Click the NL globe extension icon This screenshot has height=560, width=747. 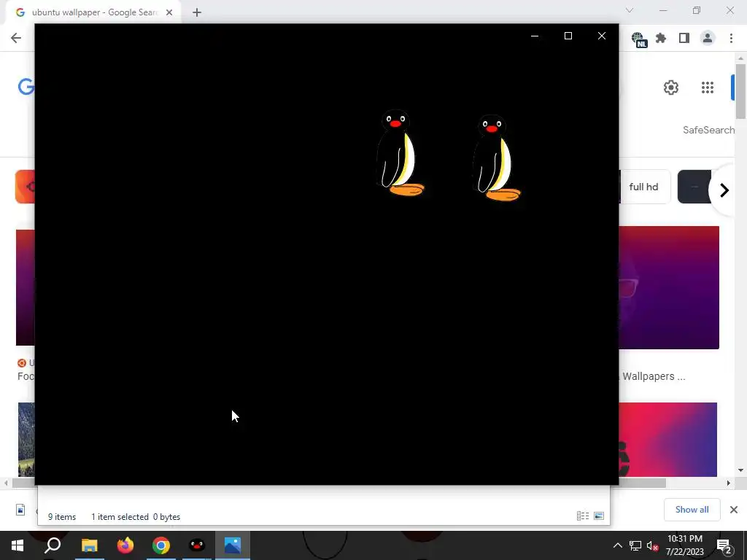(x=639, y=39)
